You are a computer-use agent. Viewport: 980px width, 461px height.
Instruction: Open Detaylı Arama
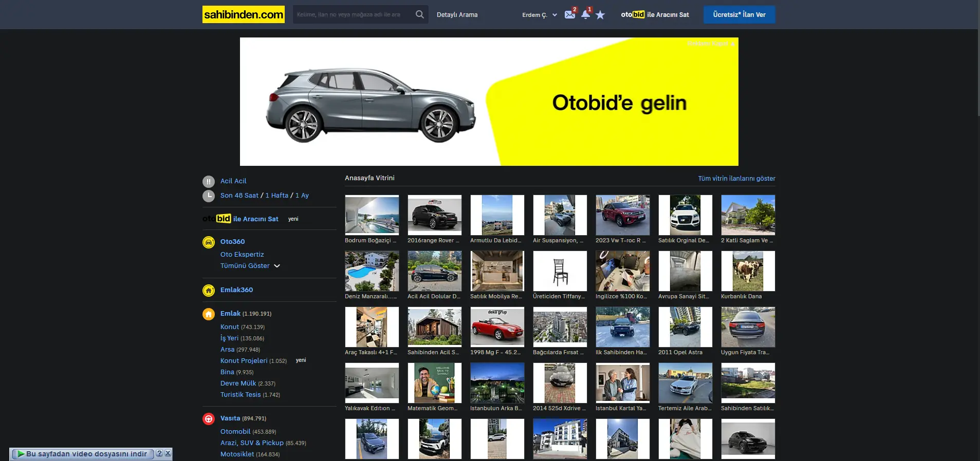[x=457, y=15]
